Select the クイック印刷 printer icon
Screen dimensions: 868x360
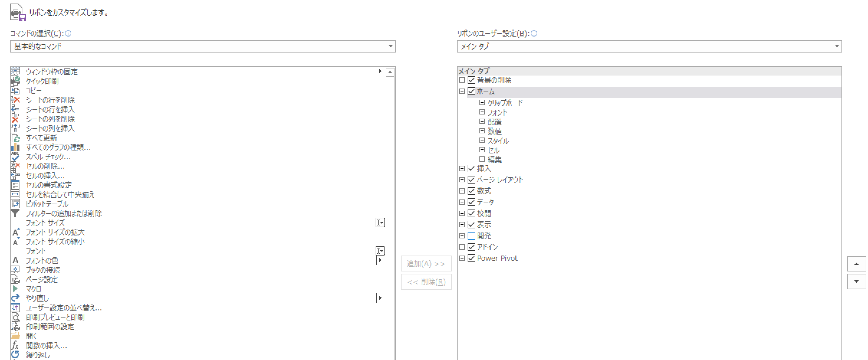coord(15,81)
